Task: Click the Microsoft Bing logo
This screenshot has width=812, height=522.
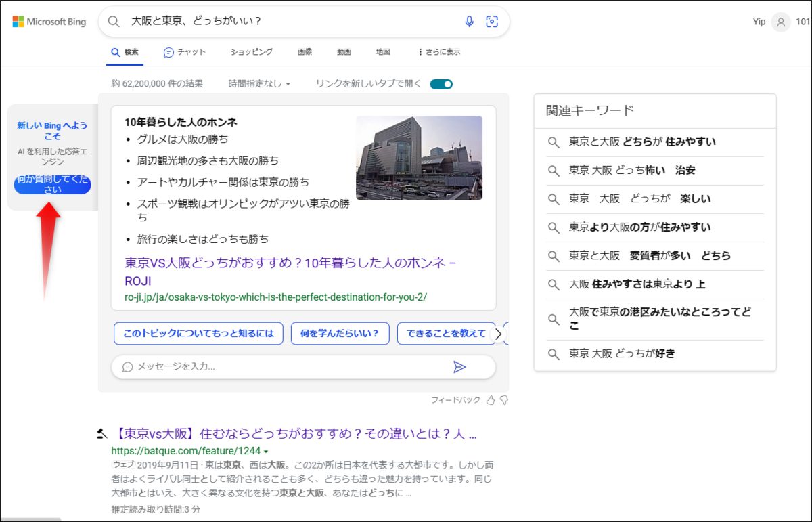Action: tap(49, 22)
